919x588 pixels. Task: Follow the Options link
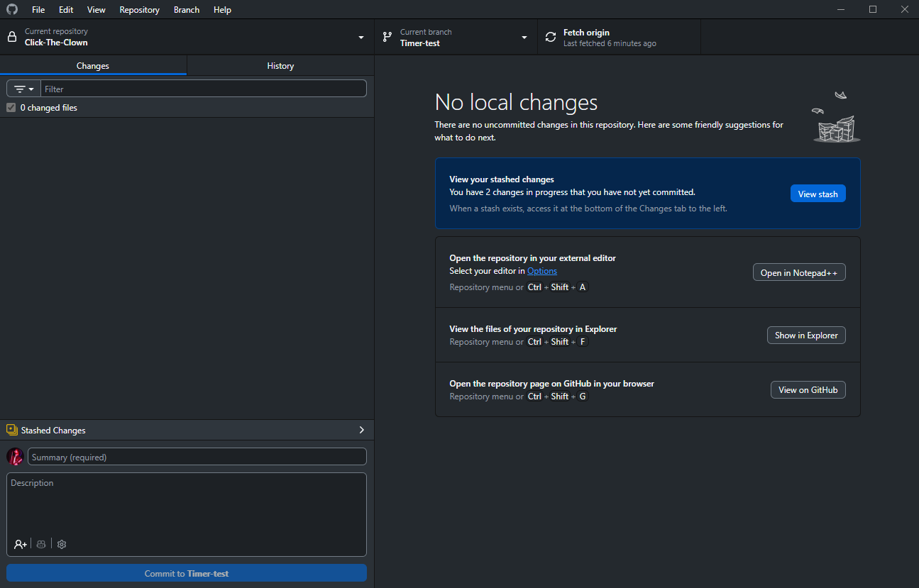click(x=542, y=271)
